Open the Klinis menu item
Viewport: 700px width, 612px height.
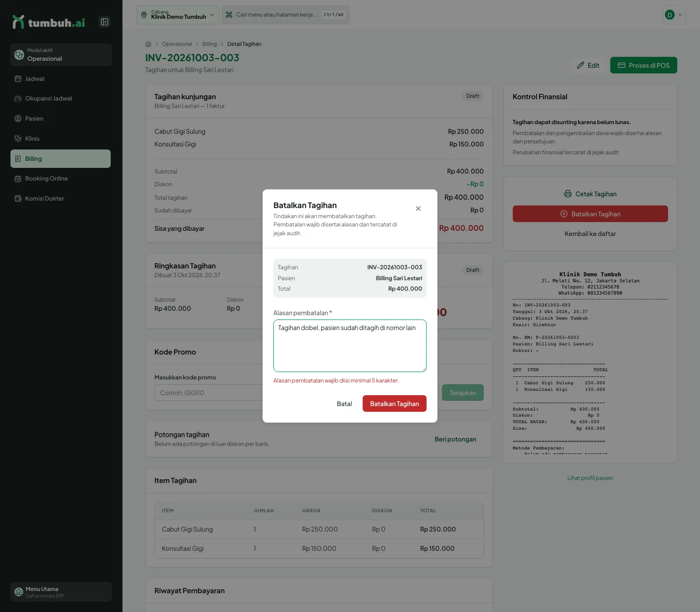60,139
